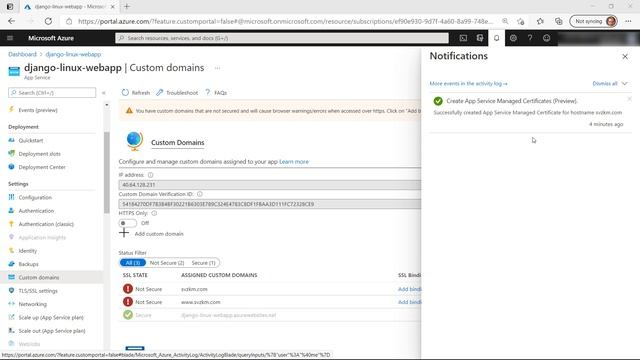The height and width of the screenshot is (360, 640).
Task: Click the Add custom domain plus icon
Action: point(124,233)
